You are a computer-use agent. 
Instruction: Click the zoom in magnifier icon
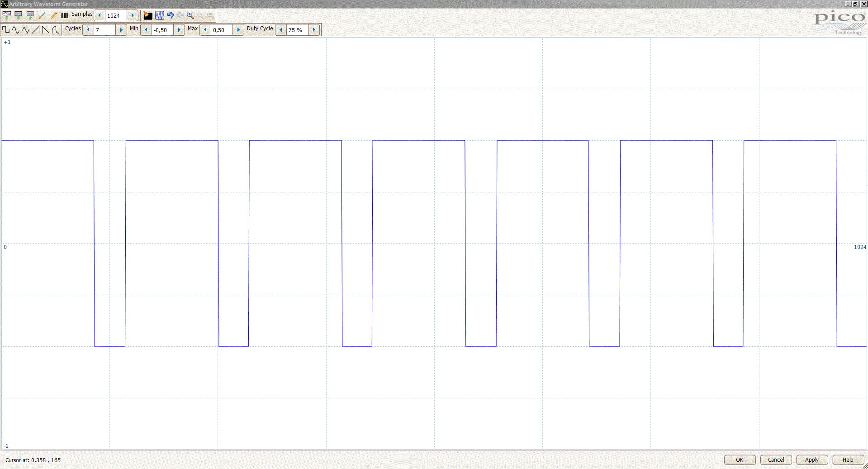pos(190,15)
